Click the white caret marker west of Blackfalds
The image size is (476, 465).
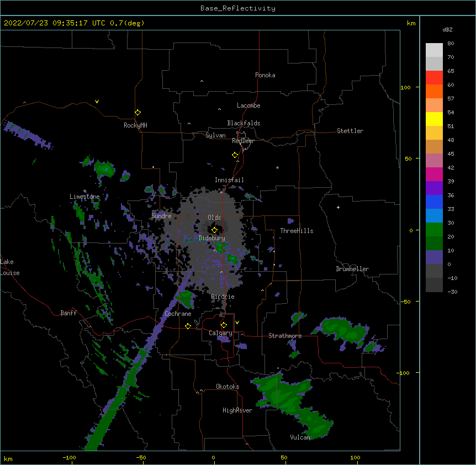coord(189,124)
